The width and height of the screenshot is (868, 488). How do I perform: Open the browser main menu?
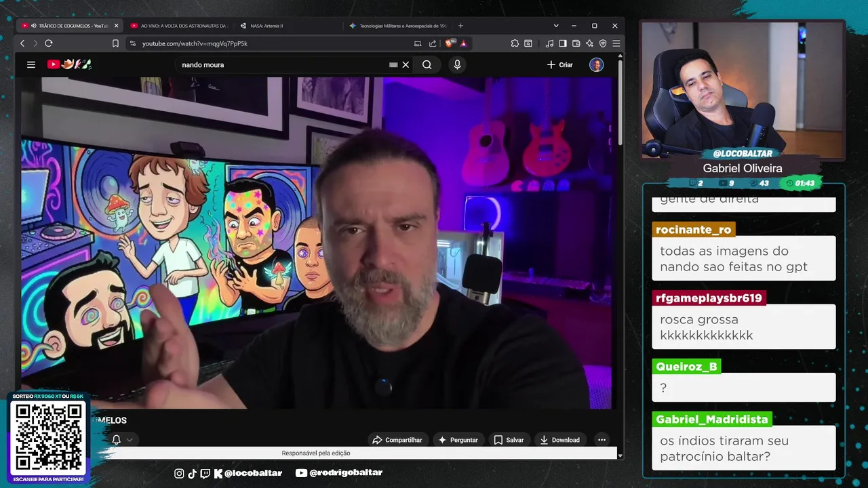click(616, 43)
